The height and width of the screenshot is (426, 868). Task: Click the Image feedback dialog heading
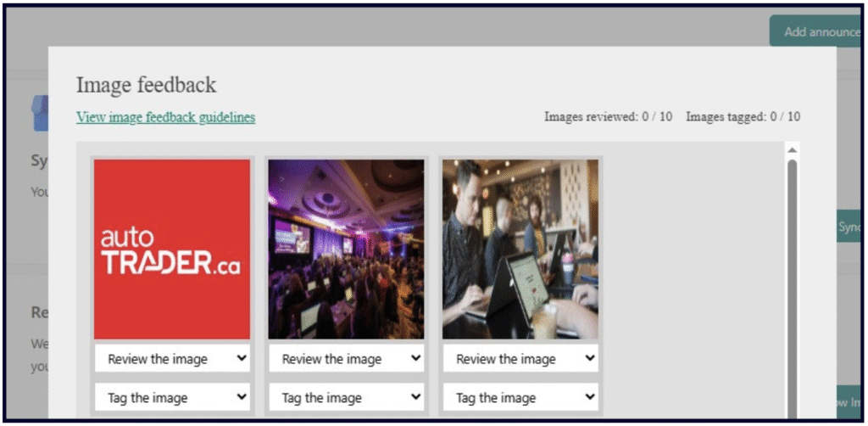pyautogui.click(x=146, y=85)
